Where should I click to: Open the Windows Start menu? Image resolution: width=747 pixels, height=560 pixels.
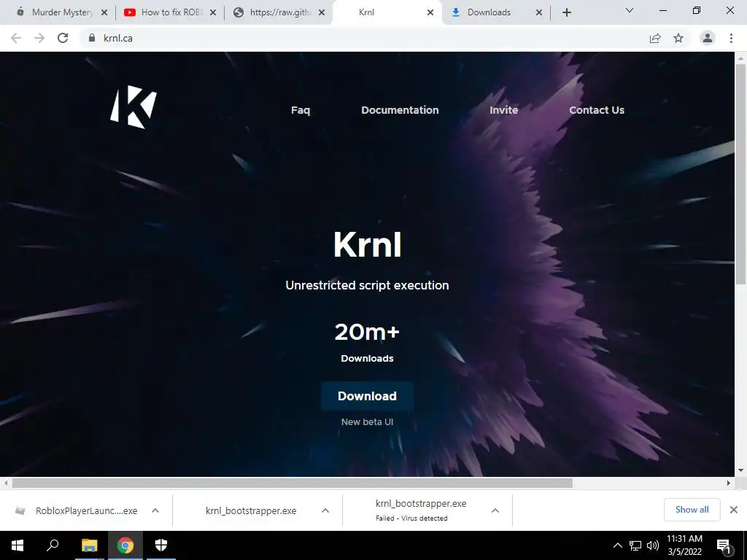(x=18, y=545)
